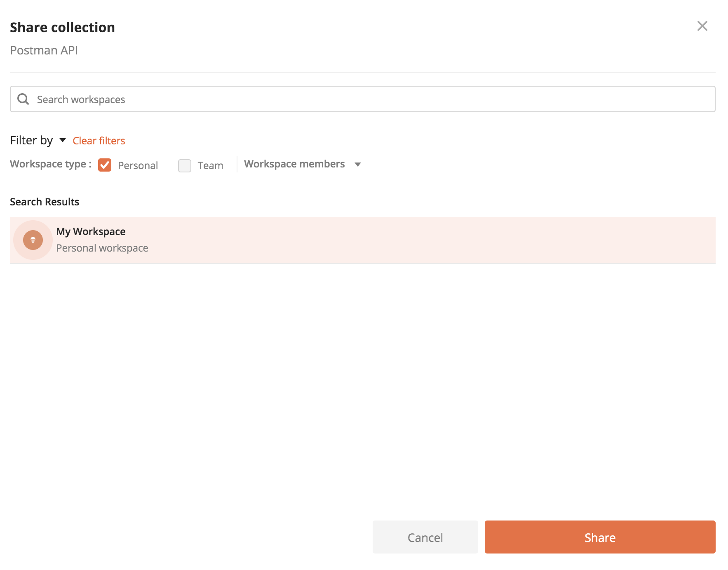Click the orange Share button
This screenshot has height=570, width=728.
point(600,537)
